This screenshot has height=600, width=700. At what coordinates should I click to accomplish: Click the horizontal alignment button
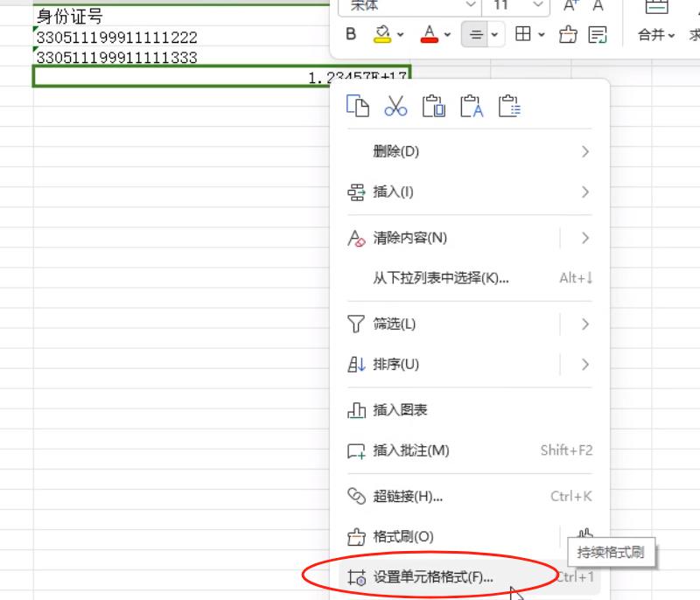point(476,34)
